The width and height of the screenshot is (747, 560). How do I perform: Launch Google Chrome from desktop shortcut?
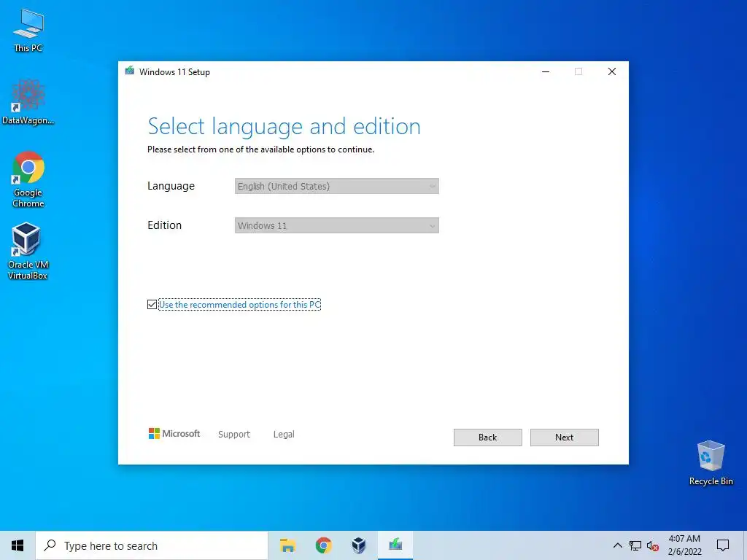click(28, 179)
